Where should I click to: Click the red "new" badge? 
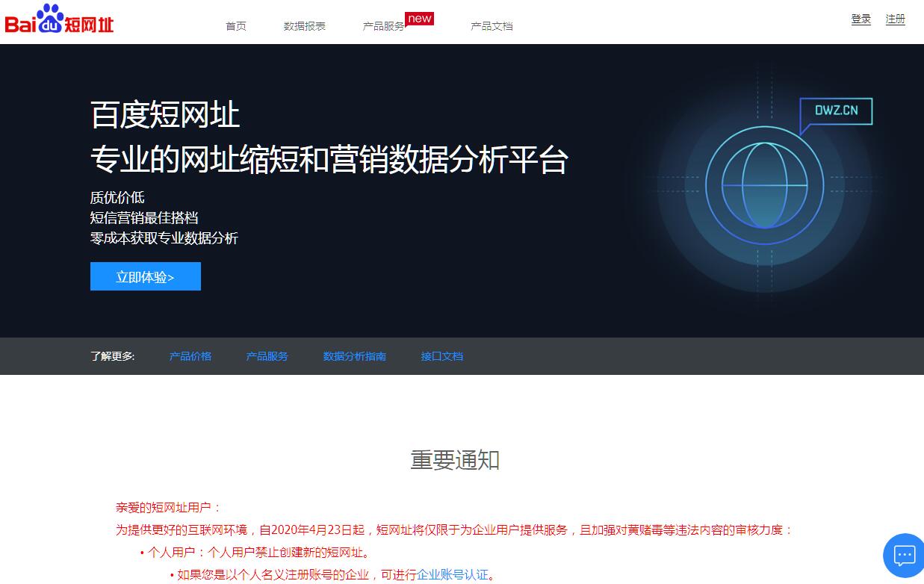tap(419, 19)
